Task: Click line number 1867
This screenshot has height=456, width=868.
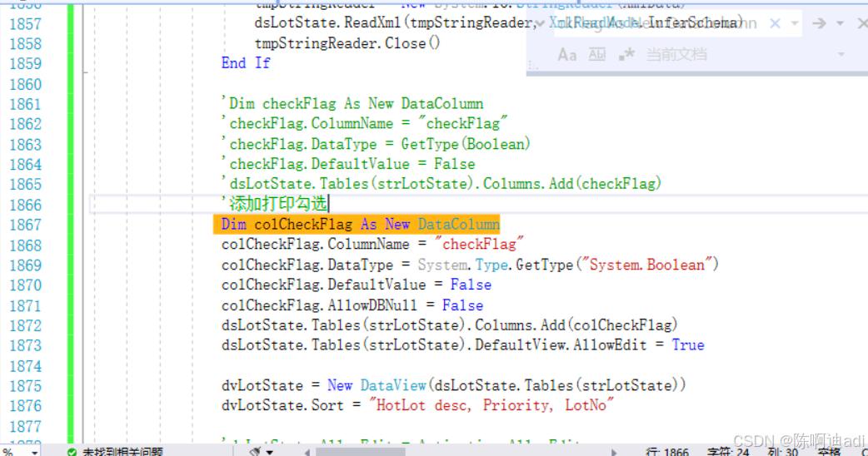Action: coord(26,225)
